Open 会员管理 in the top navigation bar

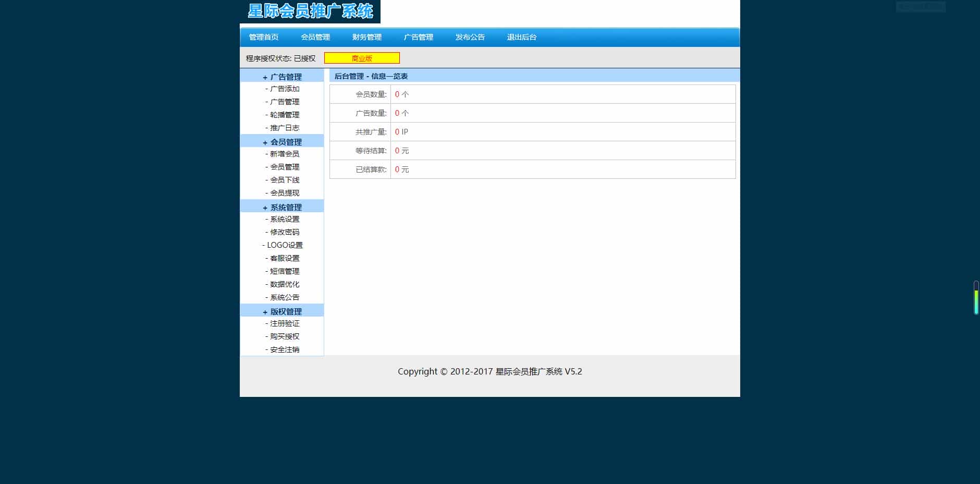click(315, 37)
